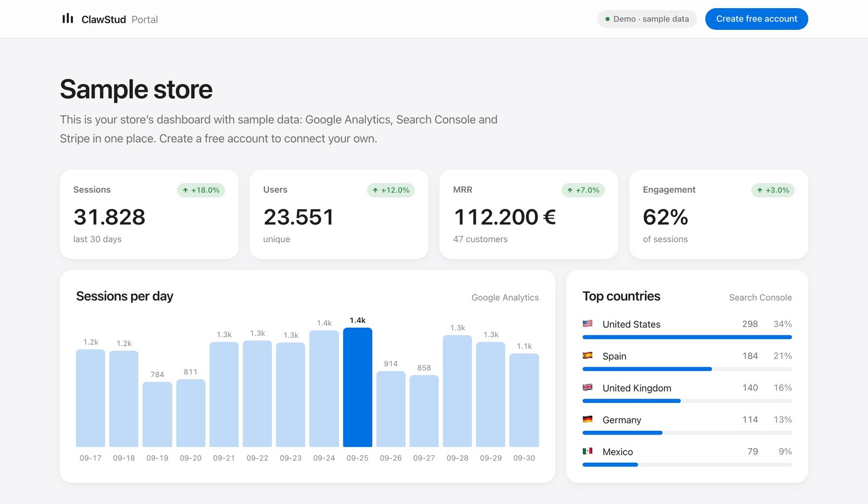
Task: Click the Spain flag icon
Action: tap(588, 356)
